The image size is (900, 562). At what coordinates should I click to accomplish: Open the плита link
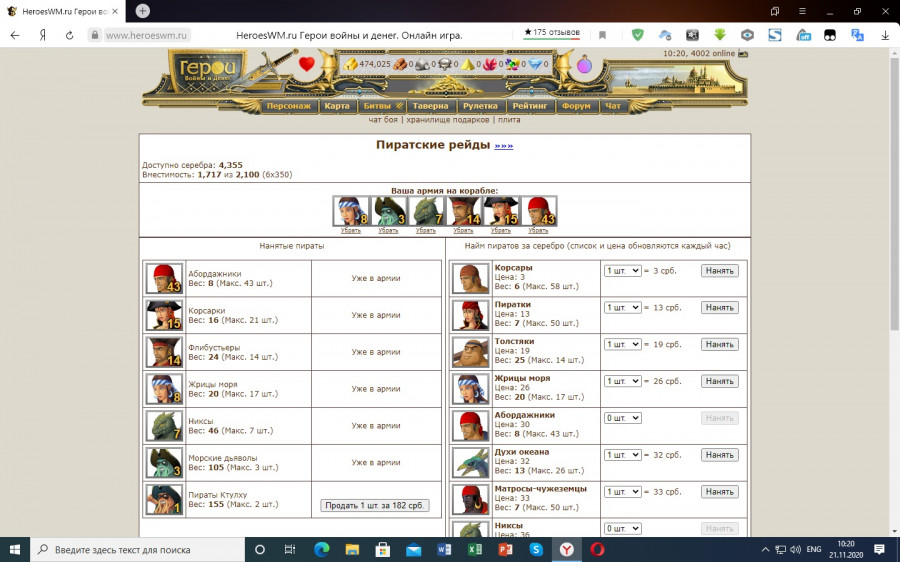(x=509, y=120)
